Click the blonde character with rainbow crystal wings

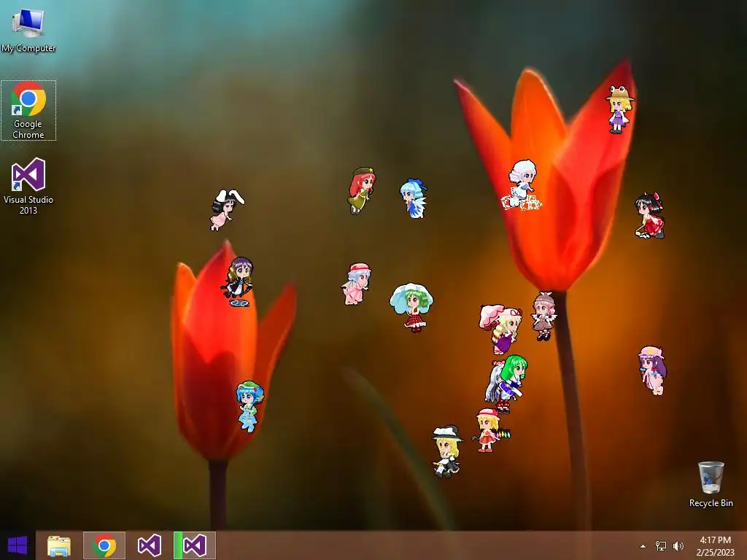pyautogui.click(x=490, y=430)
